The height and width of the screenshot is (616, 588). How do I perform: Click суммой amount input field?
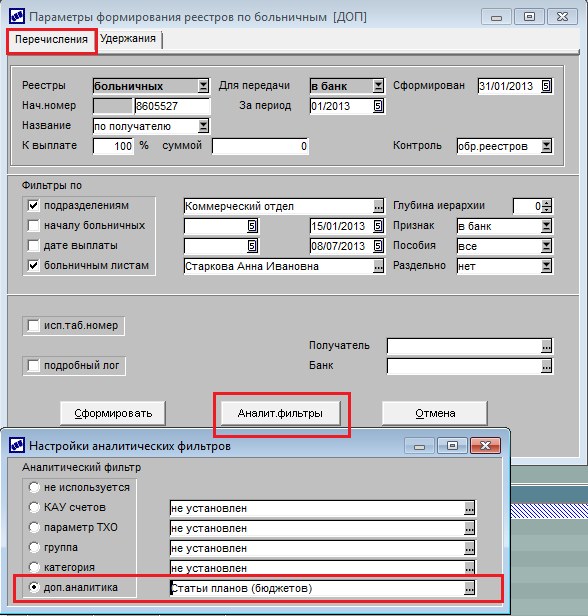coord(260,146)
